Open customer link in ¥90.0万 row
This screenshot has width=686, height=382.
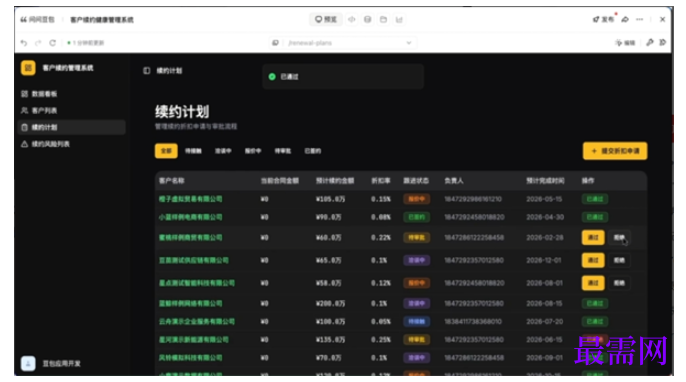(190, 217)
